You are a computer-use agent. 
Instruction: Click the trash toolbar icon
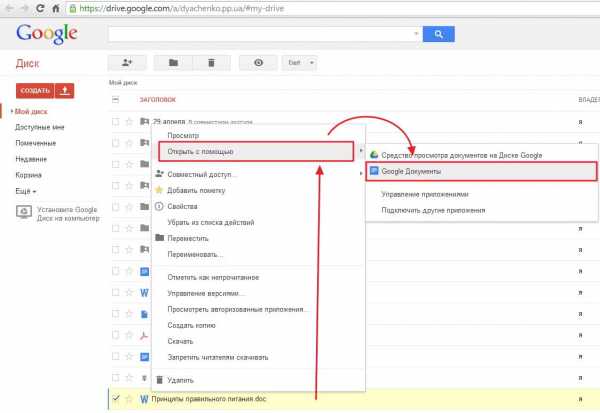[211, 62]
